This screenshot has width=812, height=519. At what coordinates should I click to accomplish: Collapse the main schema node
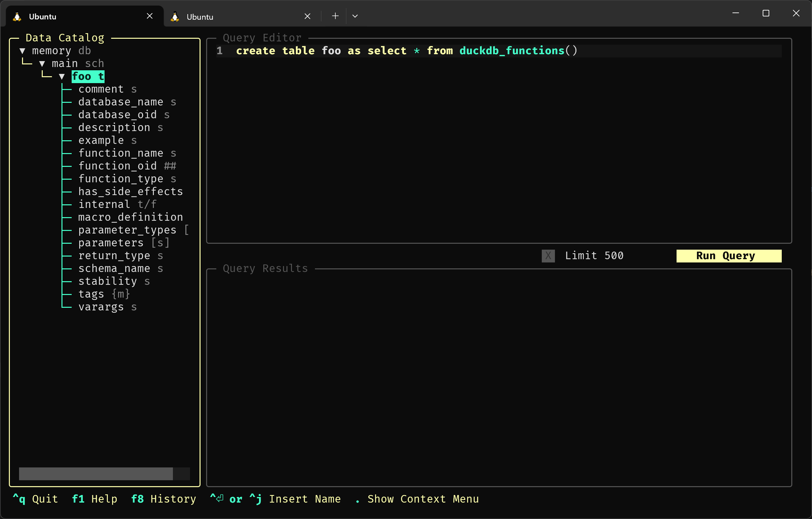(x=42, y=63)
